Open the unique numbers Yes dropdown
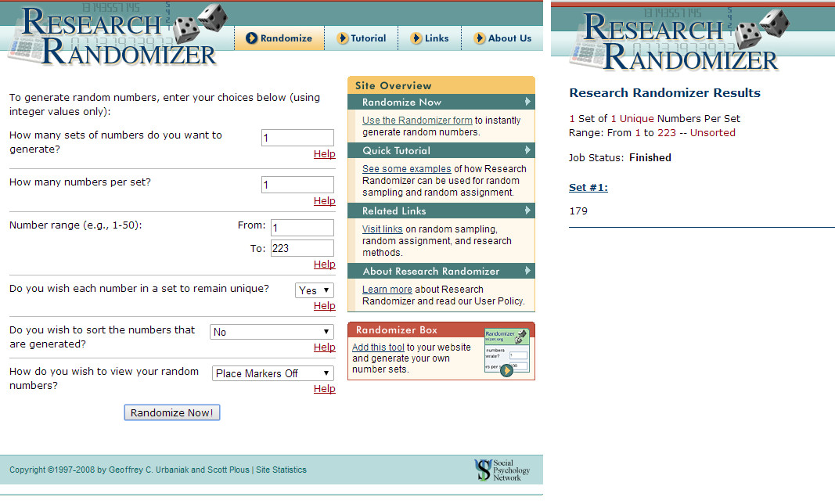835x504 pixels. point(315,290)
